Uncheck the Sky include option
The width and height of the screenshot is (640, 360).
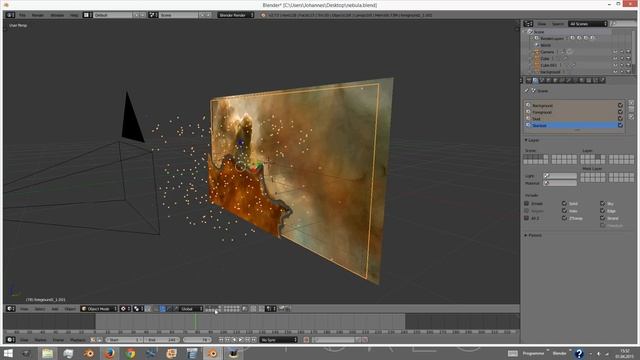tap(602, 203)
